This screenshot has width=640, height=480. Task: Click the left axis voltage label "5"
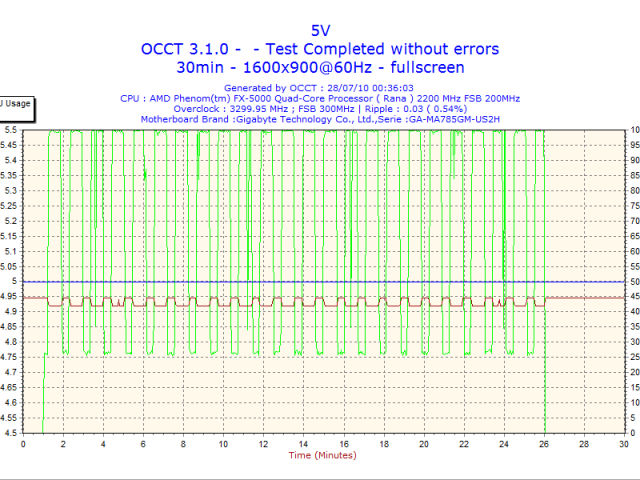[x=15, y=282]
